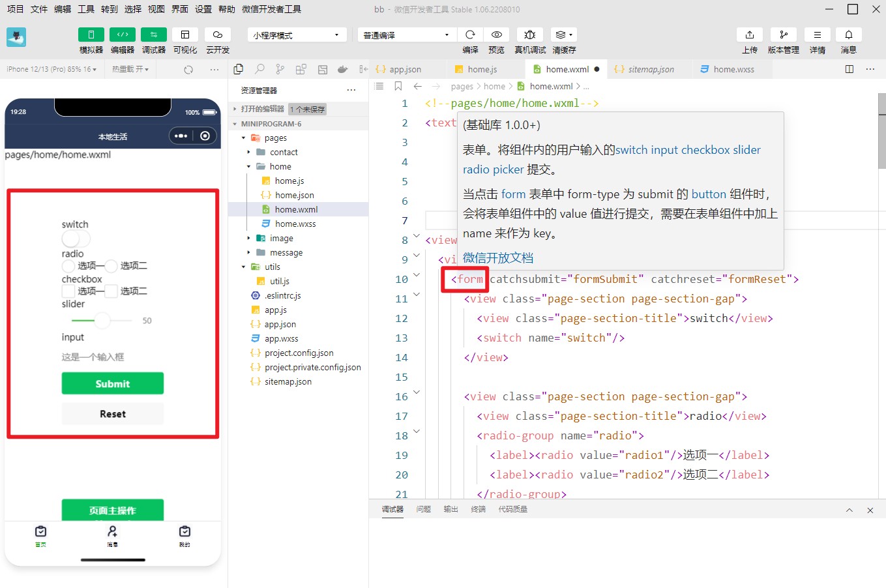Viewport: 886px width, 588px height.
Task: Close the debugger panel with X
Action: tap(870, 510)
